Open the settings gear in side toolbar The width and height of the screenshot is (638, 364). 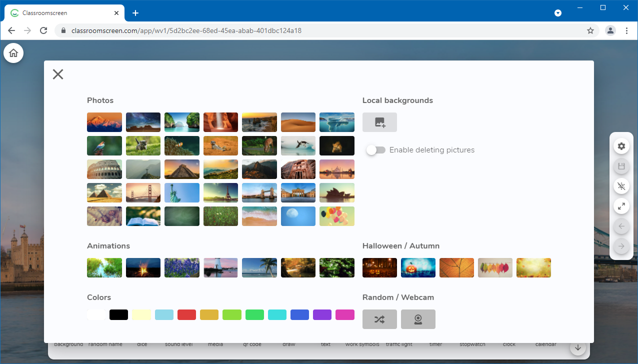621,146
